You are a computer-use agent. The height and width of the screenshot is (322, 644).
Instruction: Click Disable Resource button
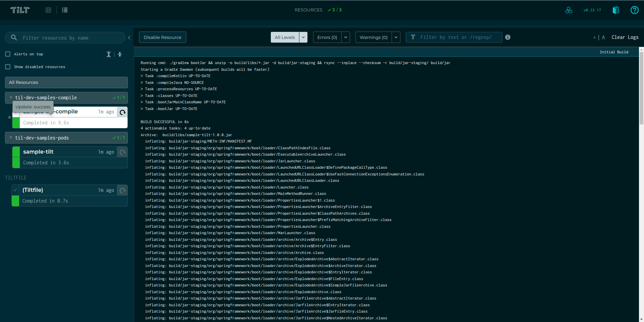point(162,37)
